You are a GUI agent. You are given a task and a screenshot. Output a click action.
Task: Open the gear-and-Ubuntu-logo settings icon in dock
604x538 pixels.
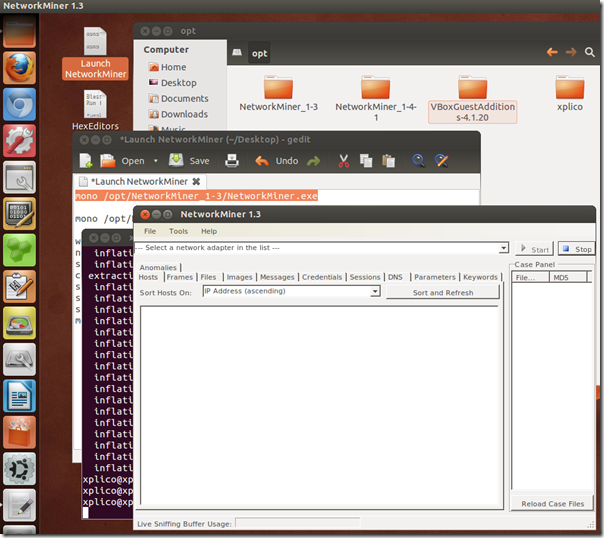coord(19,469)
